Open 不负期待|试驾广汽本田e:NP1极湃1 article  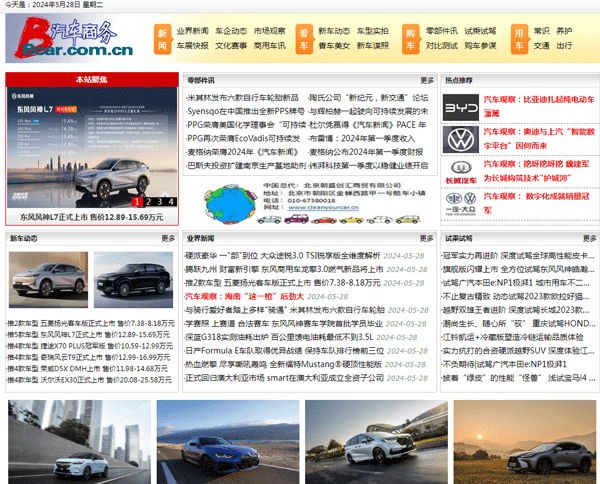tap(504, 365)
